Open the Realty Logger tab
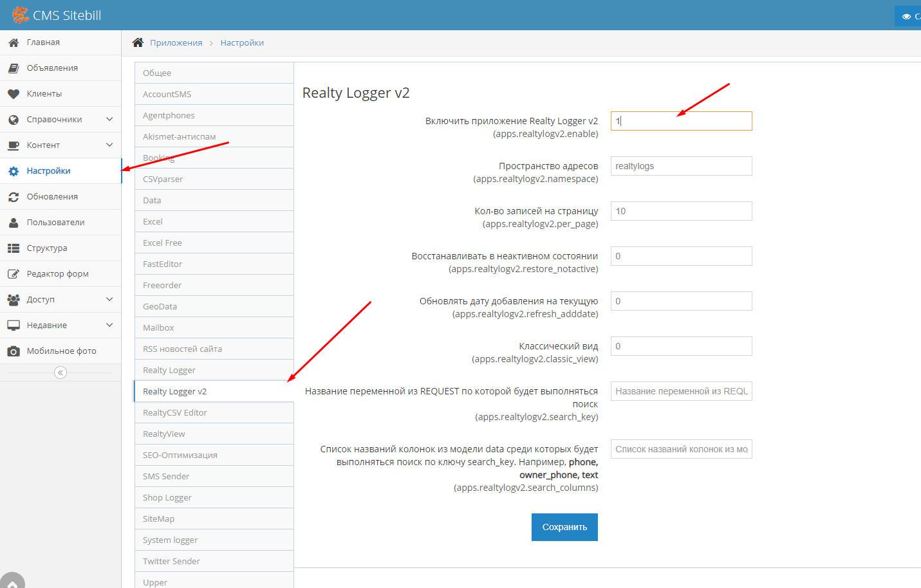Image resolution: width=921 pixels, height=588 pixels. 214,370
